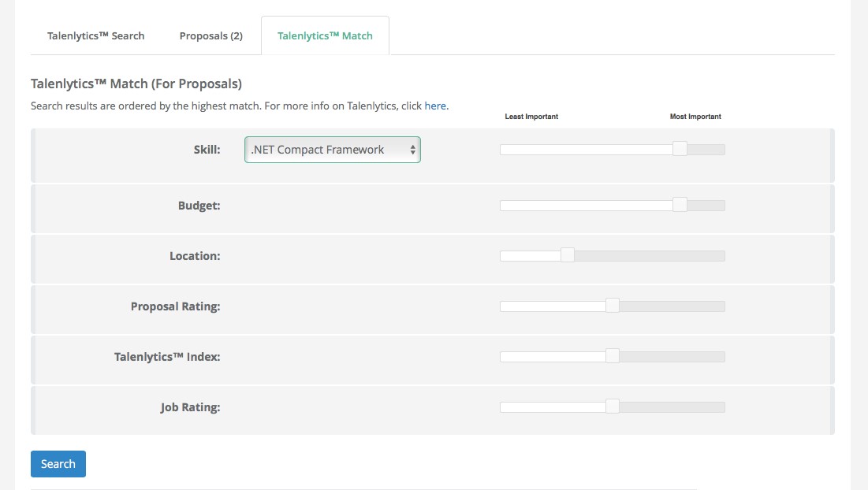Screen dimensions: 868x490
Task: Click the Talenlytics™ Index slider handle
Action: pos(613,356)
